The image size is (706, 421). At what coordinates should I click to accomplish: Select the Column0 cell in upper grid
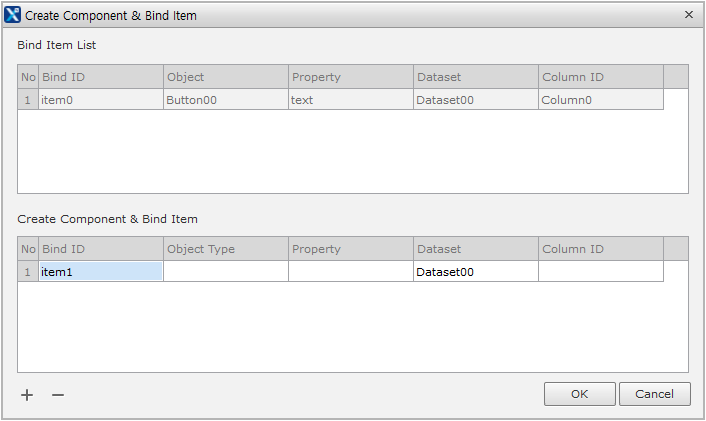click(x=600, y=100)
